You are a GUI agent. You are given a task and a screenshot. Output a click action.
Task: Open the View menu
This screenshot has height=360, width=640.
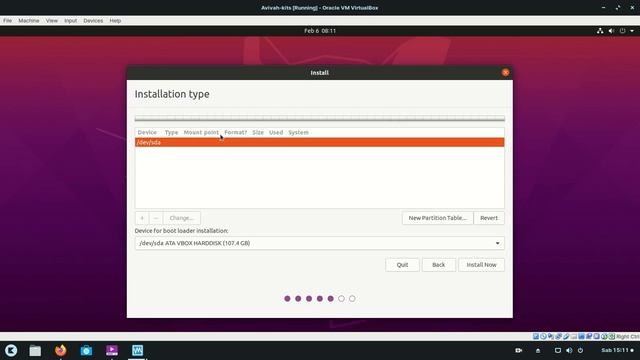[51, 20]
